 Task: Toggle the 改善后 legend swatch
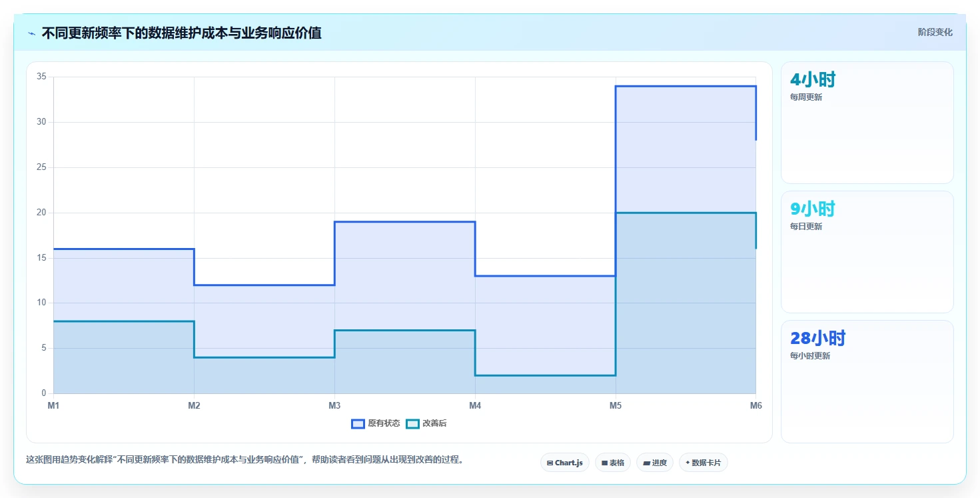point(412,424)
